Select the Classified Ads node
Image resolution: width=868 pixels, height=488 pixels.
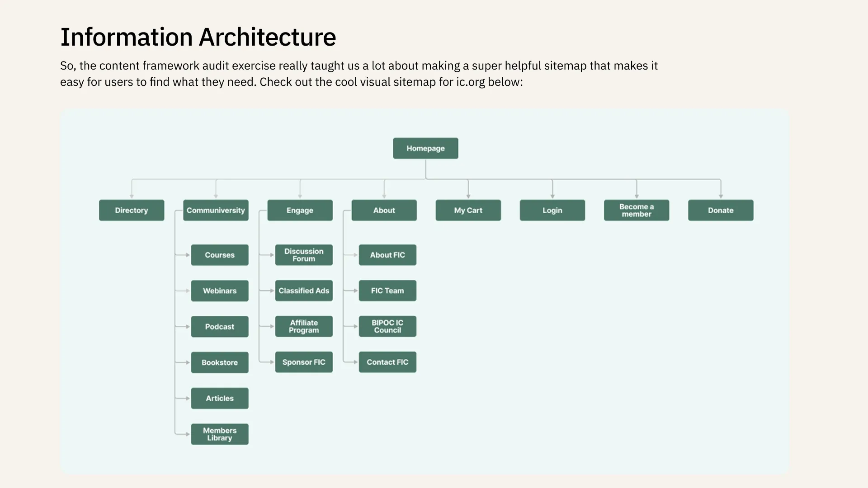pos(304,291)
